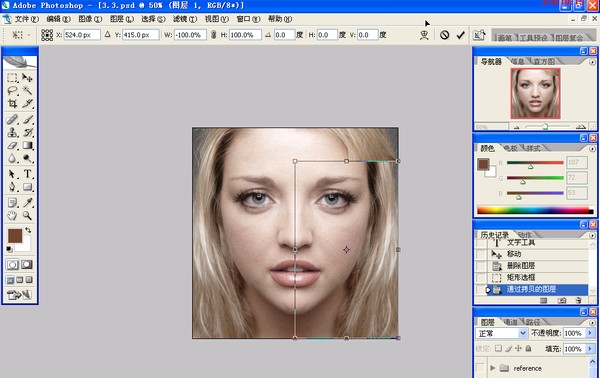The image size is (600, 378).
Task: Select the Notes tool
Action: [x=12, y=202]
